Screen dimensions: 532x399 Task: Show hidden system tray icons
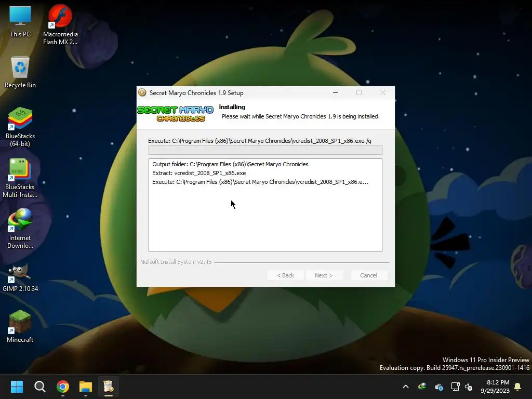click(405, 387)
